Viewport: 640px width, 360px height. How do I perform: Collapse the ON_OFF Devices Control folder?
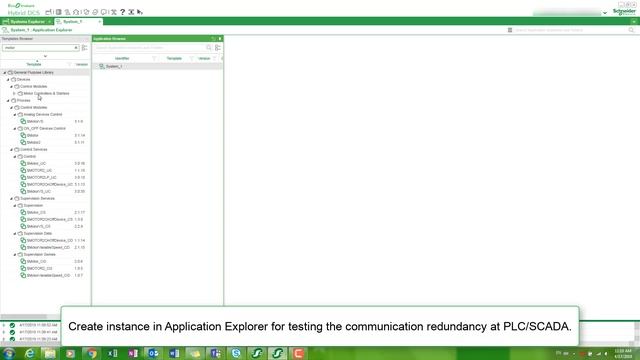click(15, 129)
